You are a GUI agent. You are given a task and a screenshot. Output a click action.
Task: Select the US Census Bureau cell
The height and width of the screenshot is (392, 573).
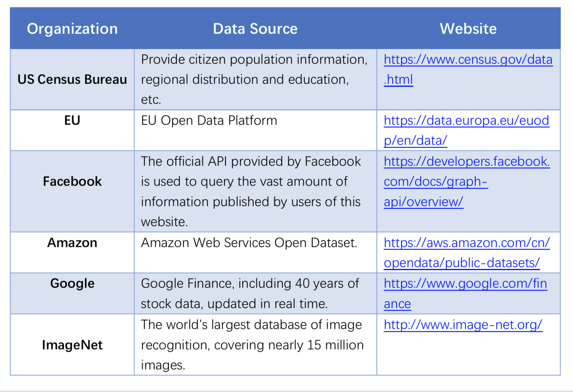[72, 80]
